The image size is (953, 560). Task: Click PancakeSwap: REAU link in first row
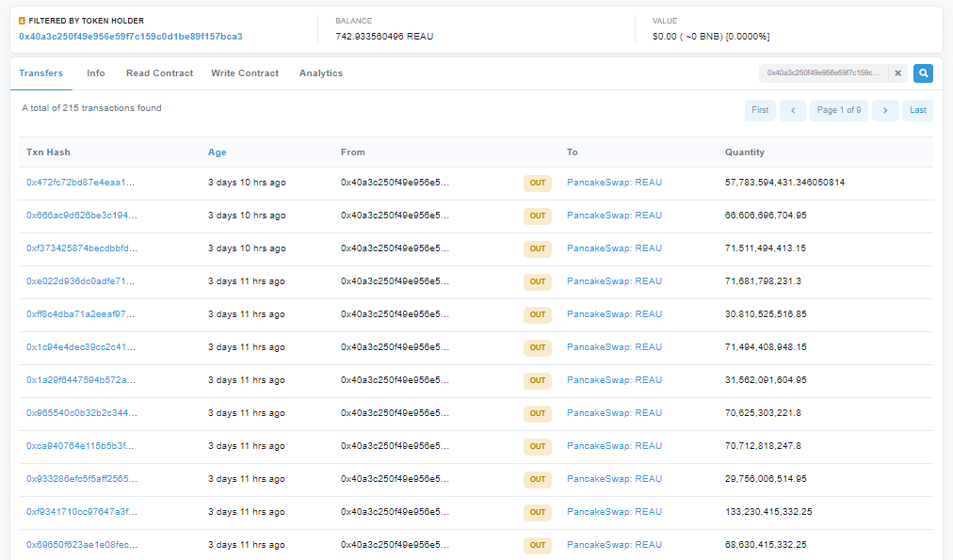point(614,183)
